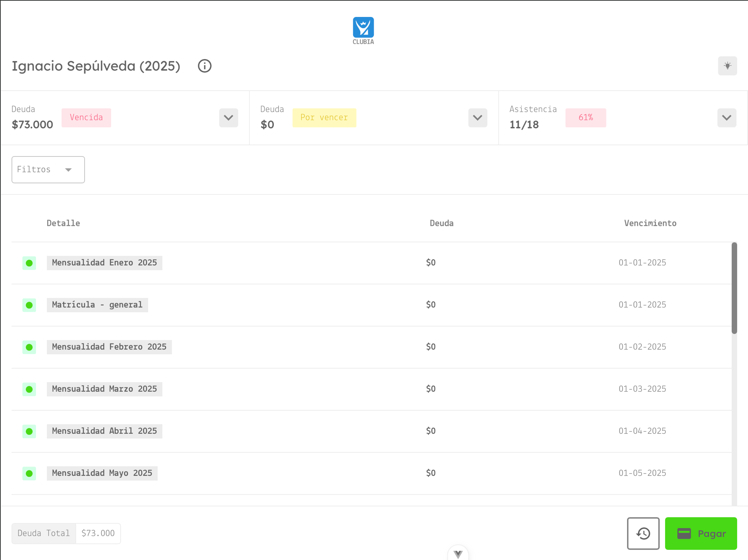Open info icon next to Ignacio Sepúlveda
The width and height of the screenshot is (748, 560).
[204, 66]
